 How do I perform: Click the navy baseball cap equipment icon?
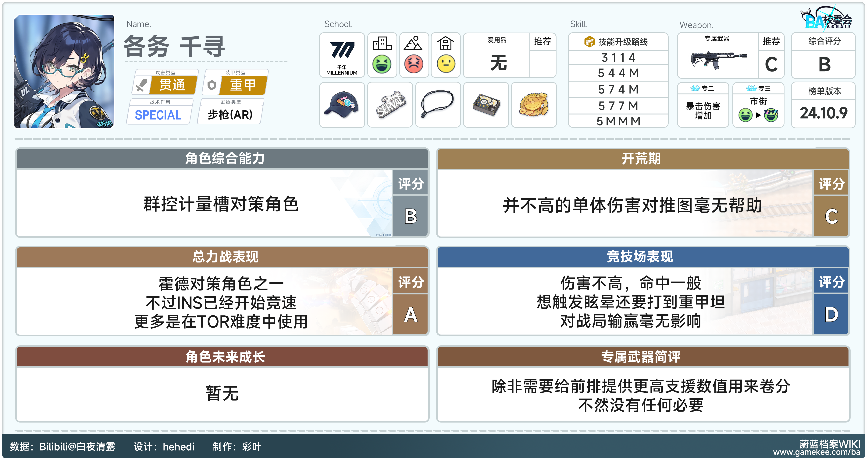(342, 105)
